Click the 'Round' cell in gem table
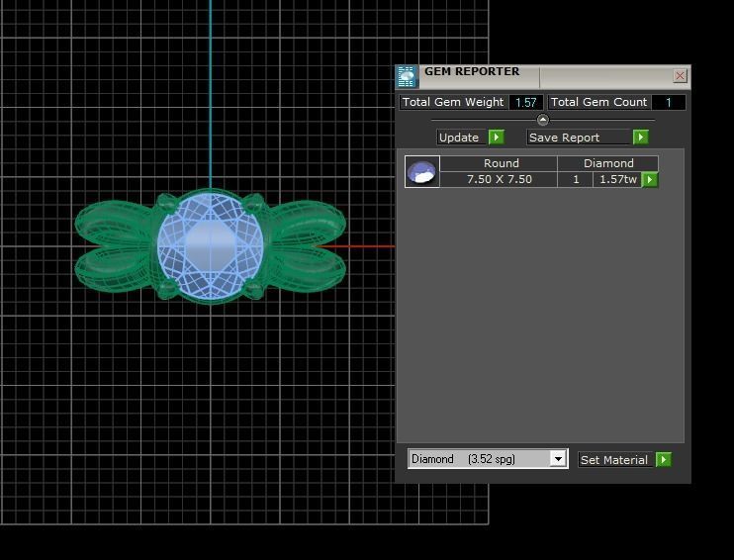The height and width of the screenshot is (560, 734). (x=499, y=163)
